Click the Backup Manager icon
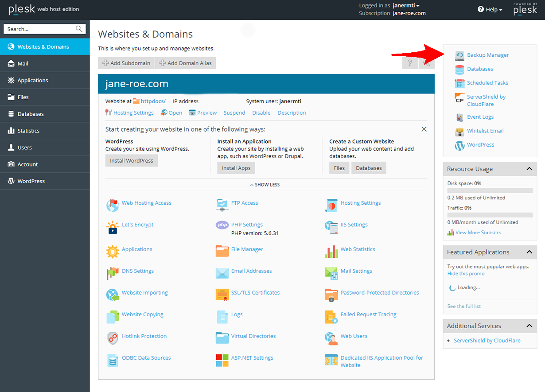545x392 pixels. coord(459,55)
